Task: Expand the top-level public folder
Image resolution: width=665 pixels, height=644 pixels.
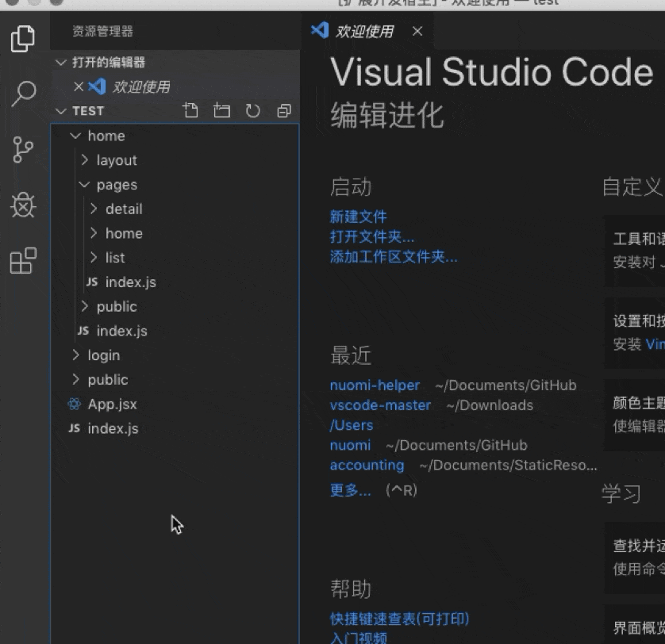Action: pyautogui.click(x=76, y=379)
